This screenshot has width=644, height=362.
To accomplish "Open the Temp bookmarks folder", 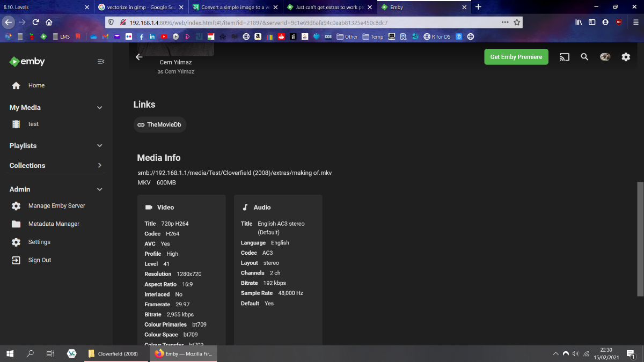I will click(373, 36).
